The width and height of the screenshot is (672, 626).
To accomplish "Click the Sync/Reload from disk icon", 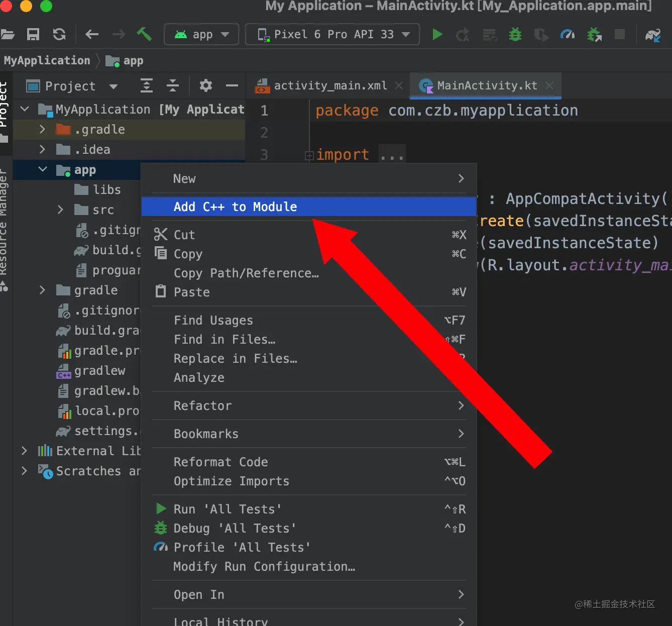I will point(59,34).
